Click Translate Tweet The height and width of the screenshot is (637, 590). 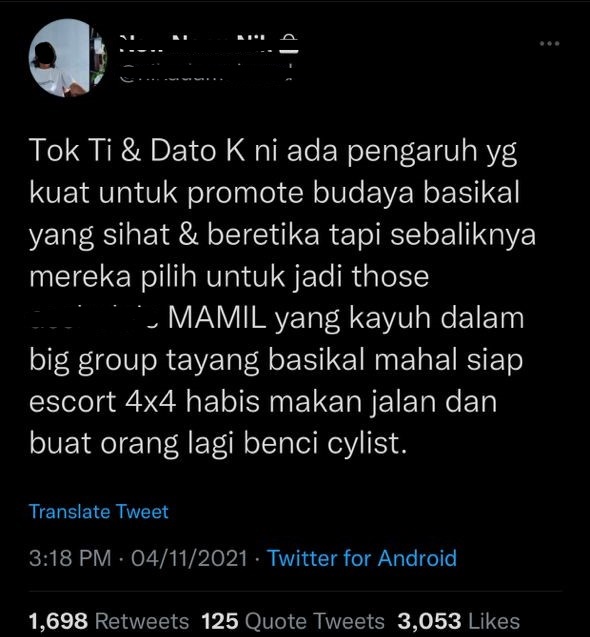pos(99,511)
